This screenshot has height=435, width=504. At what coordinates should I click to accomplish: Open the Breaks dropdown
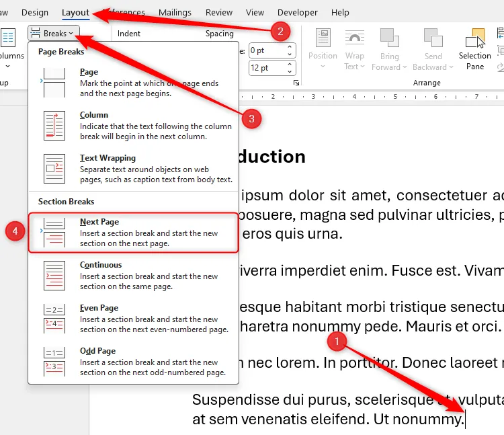pyautogui.click(x=54, y=33)
